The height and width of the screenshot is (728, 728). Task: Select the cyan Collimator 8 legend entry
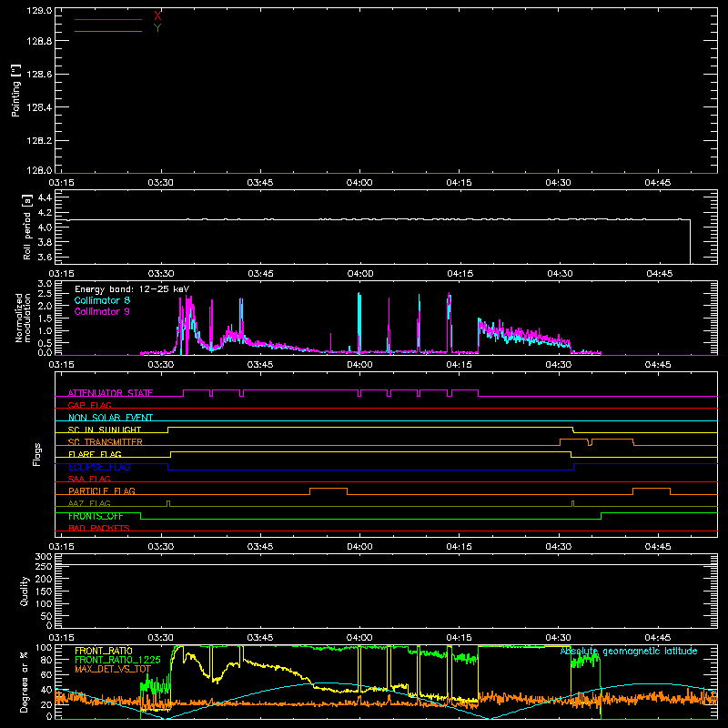tap(102, 300)
